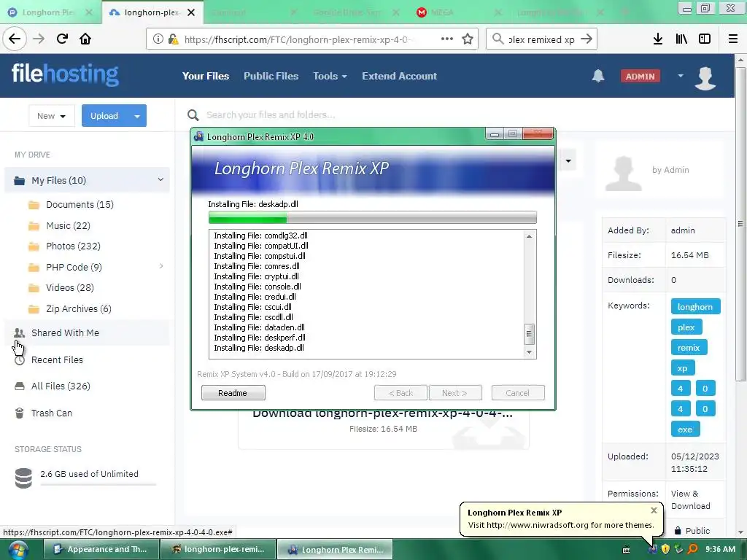Click the security shield tray icon
The height and width of the screenshot is (560, 747).
tap(665, 549)
